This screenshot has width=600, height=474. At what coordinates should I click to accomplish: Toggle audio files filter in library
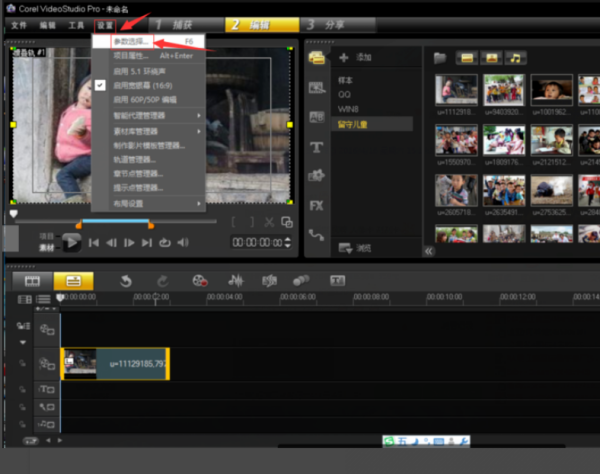pos(516,58)
